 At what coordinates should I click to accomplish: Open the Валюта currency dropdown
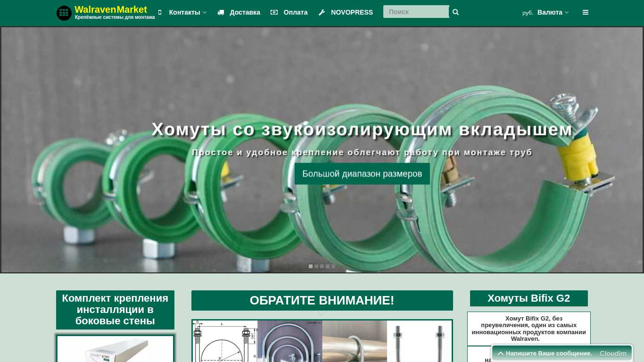[550, 12]
